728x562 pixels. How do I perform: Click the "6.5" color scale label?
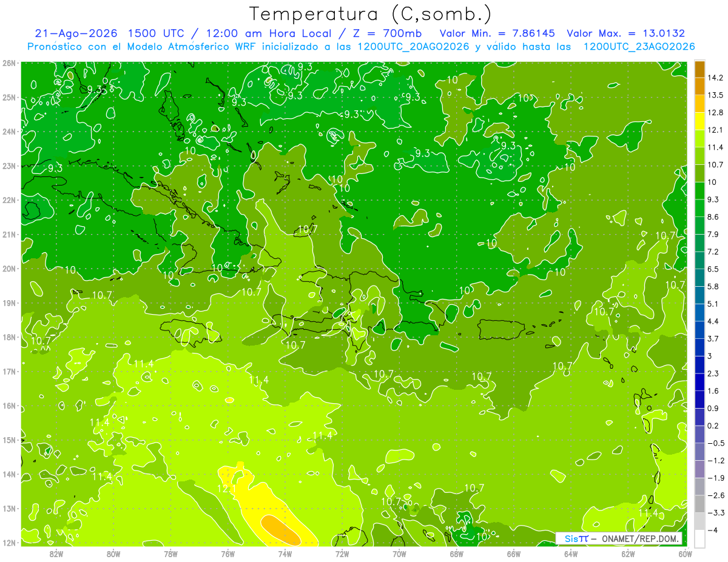pyautogui.click(x=713, y=269)
